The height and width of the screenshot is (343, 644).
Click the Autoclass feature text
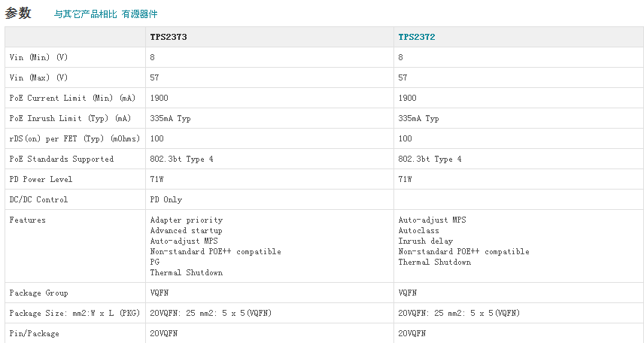tap(418, 230)
